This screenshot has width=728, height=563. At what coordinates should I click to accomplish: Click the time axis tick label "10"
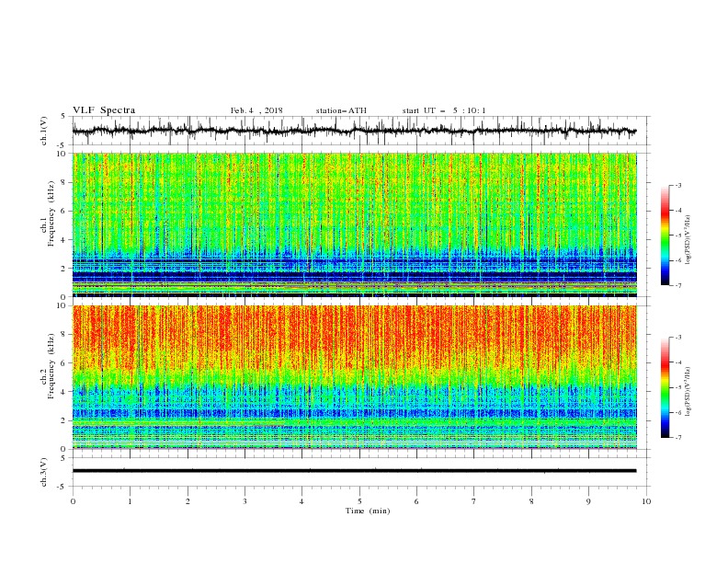pos(646,501)
